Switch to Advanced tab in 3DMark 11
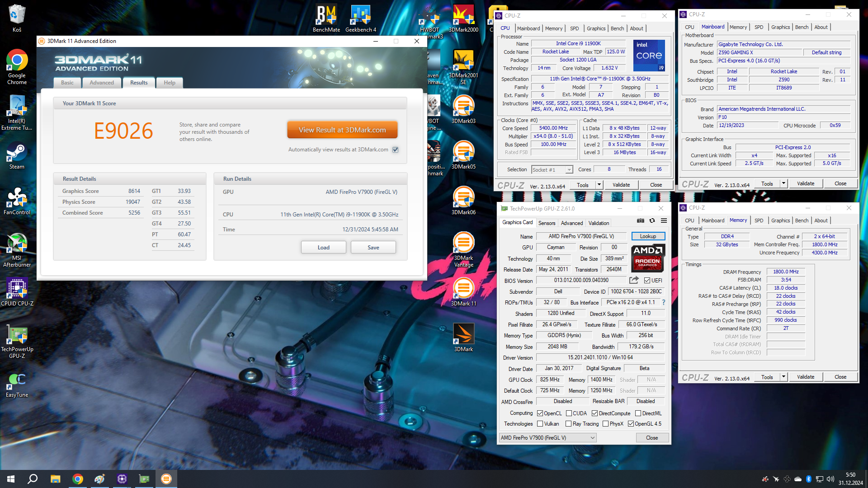Image resolution: width=868 pixels, height=488 pixels. tap(102, 83)
